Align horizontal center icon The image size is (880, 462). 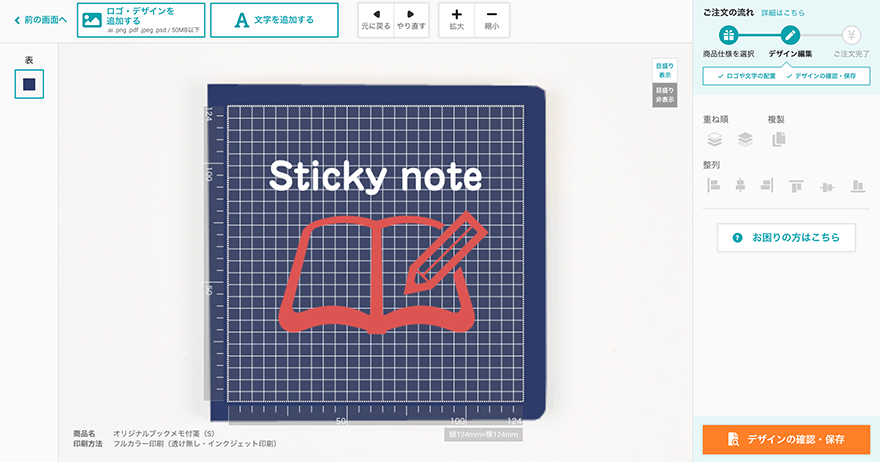[740, 185]
